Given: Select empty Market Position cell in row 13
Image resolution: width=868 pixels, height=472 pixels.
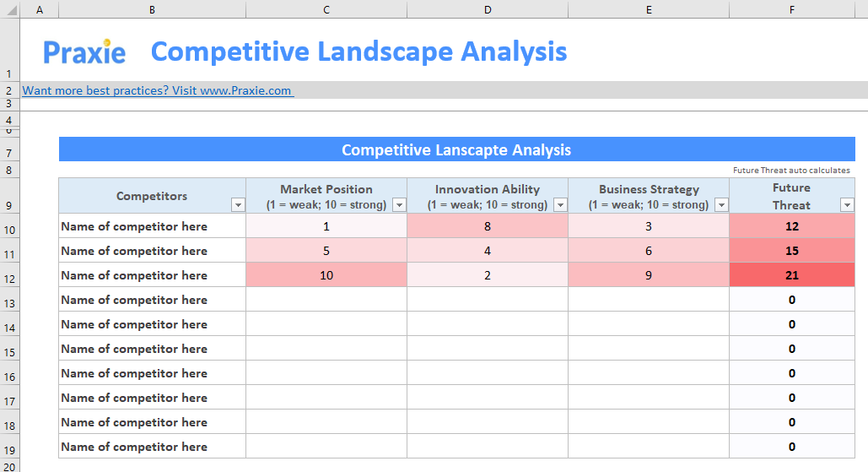Looking at the screenshot, I should [326, 299].
